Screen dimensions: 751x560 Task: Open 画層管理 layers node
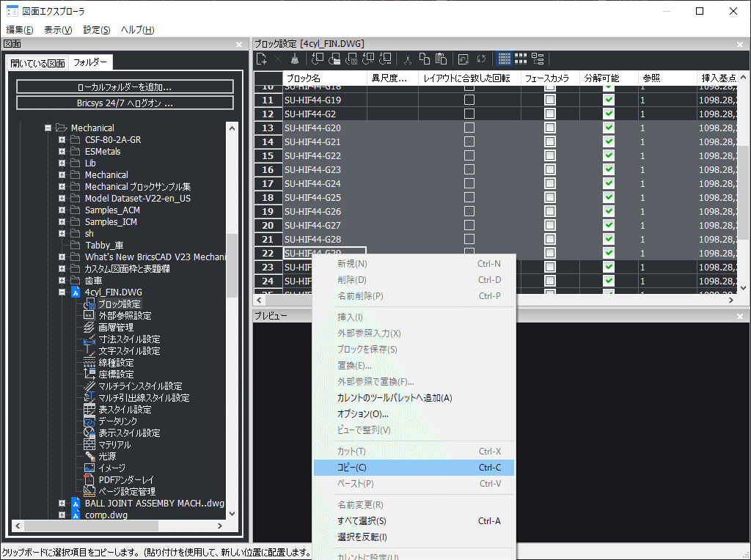[116, 328]
